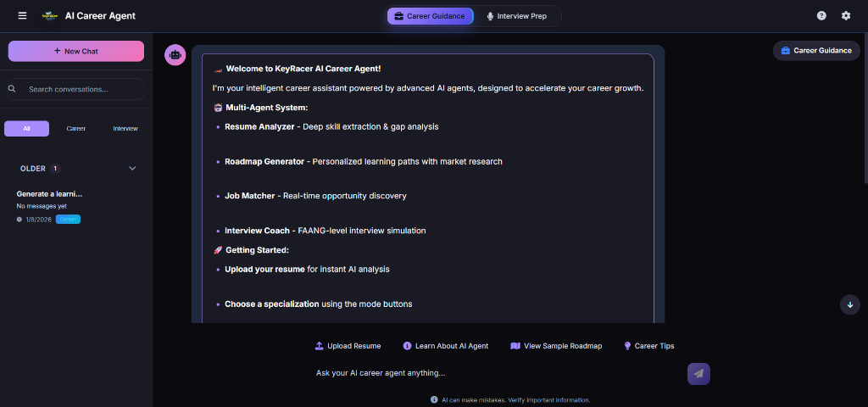Click the robot avatar icon
Viewport: 868px width, 407px height.
[175, 55]
